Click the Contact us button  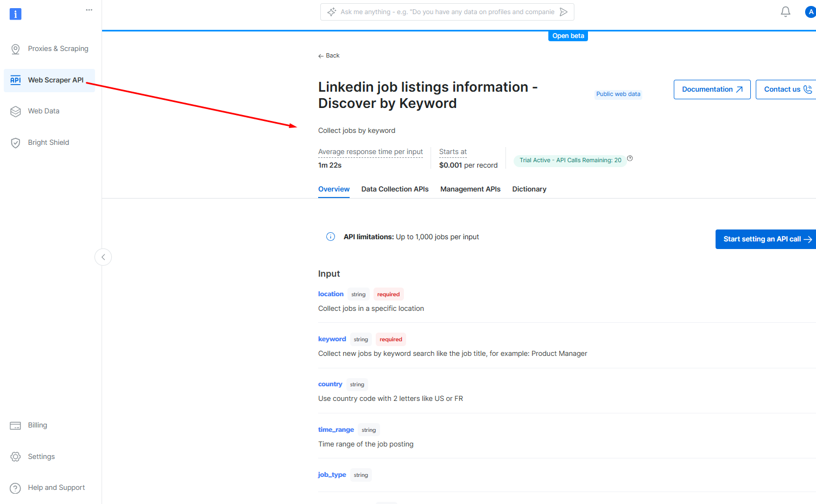(786, 90)
